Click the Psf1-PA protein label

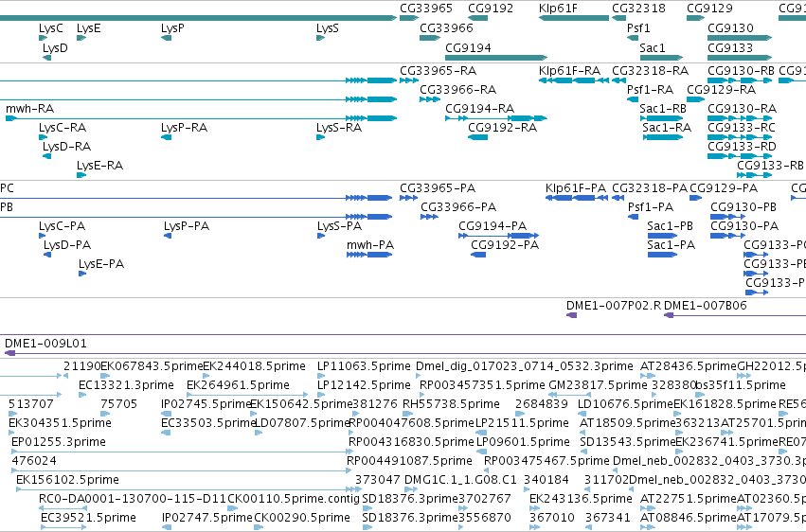pos(651,207)
